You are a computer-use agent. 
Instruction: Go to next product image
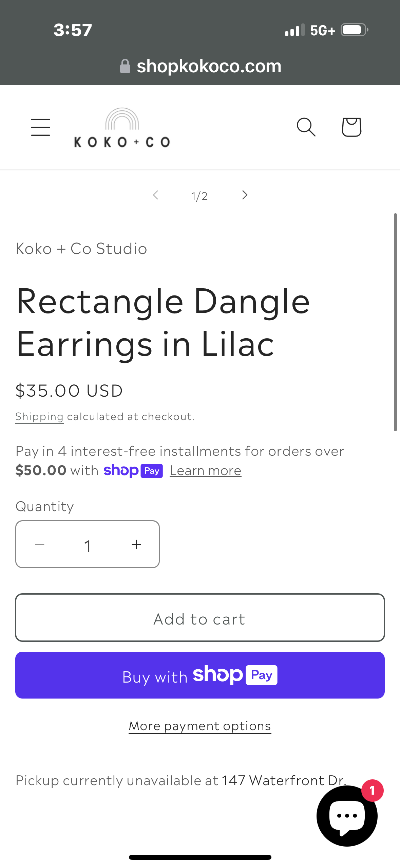coord(244,195)
